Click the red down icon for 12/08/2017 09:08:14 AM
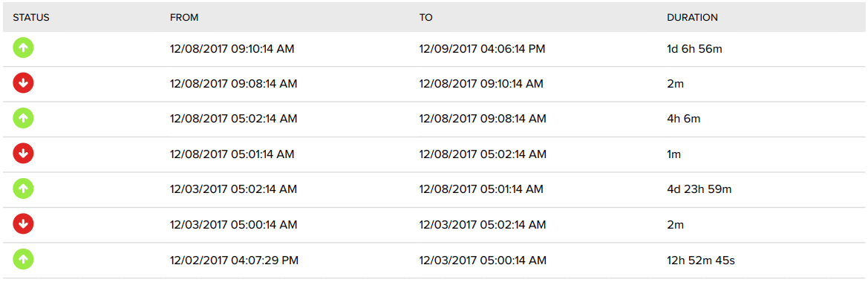This screenshot has height=285, width=868. click(23, 84)
